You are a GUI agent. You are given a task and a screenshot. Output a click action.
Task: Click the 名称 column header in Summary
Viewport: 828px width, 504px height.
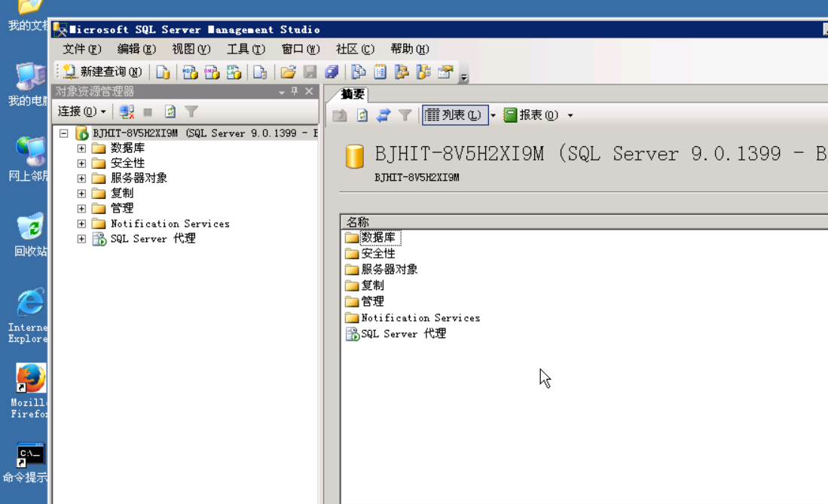pyautogui.click(x=584, y=222)
